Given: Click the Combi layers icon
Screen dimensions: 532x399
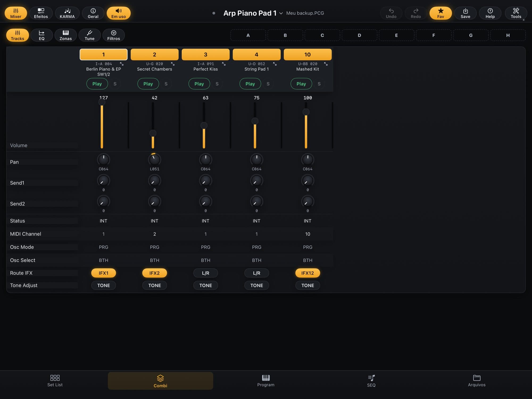Looking at the screenshot, I should (160, 378).
